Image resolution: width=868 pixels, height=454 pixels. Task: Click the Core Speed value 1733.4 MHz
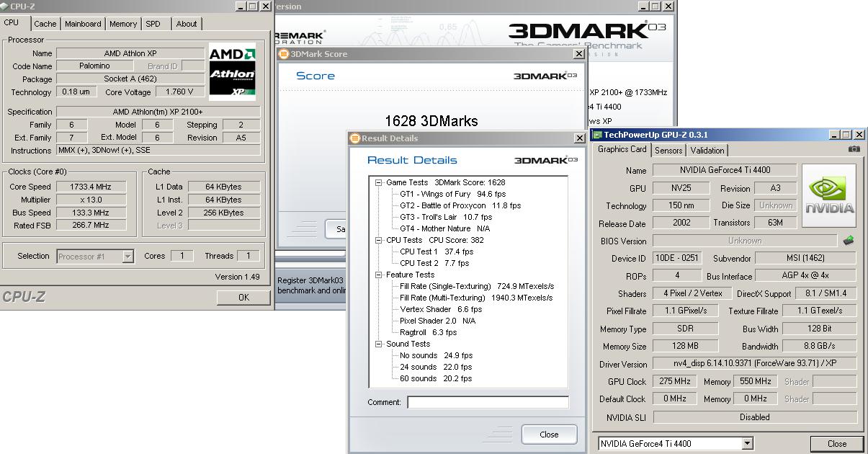click(91, 187)
